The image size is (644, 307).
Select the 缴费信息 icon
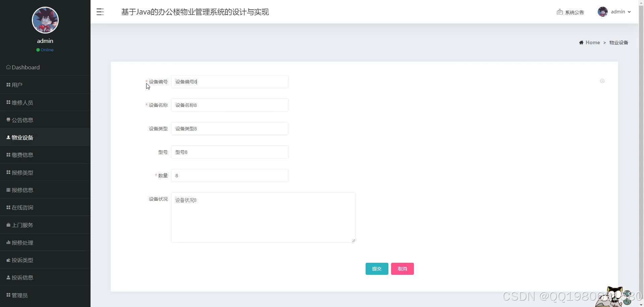pyautogui.click(x=8, y=155)
